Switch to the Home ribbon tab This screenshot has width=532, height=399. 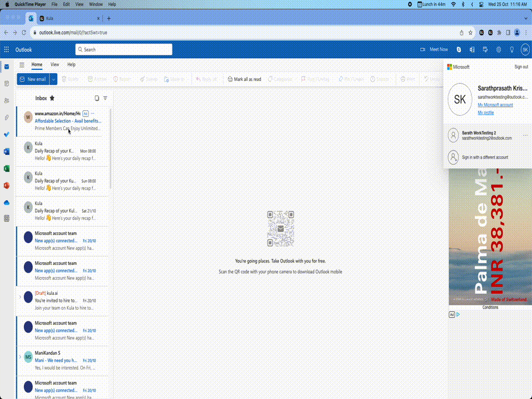click(x=37, y=64)
